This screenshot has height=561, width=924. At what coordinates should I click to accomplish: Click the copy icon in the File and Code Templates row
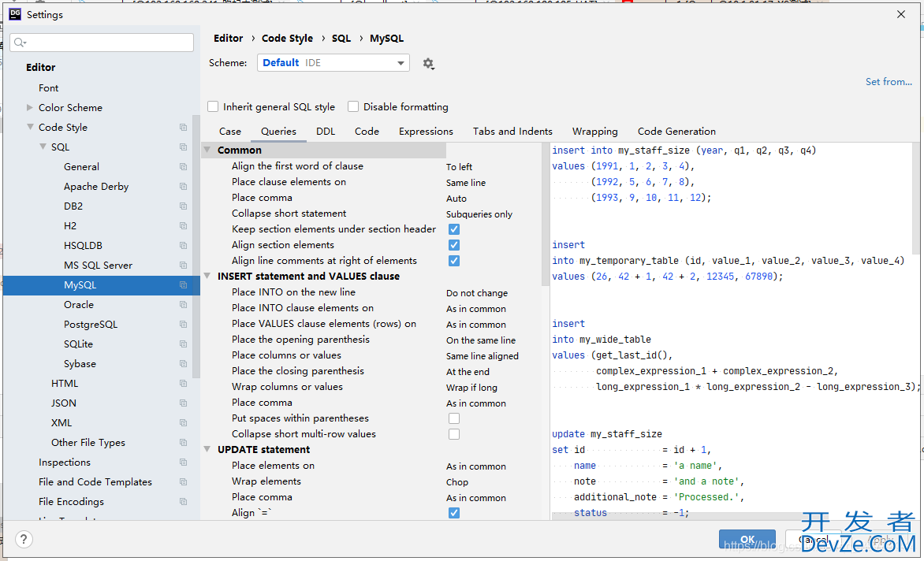tap(183, 482)
